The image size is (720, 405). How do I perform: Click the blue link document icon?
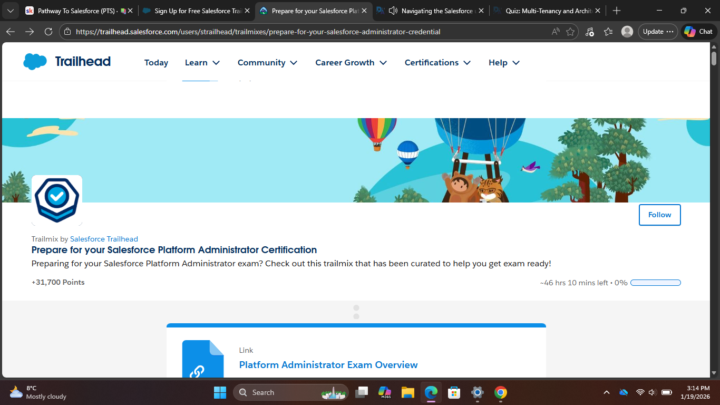coord(202,359)
